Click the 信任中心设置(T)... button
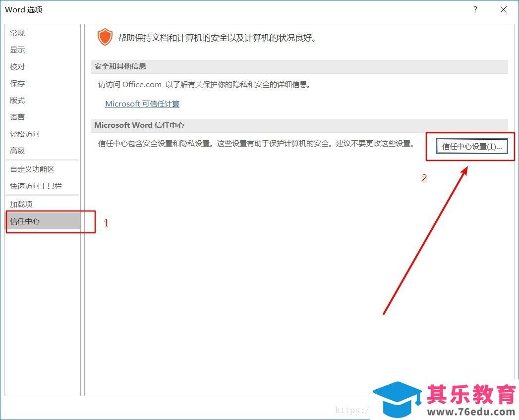 pos(472,147)
